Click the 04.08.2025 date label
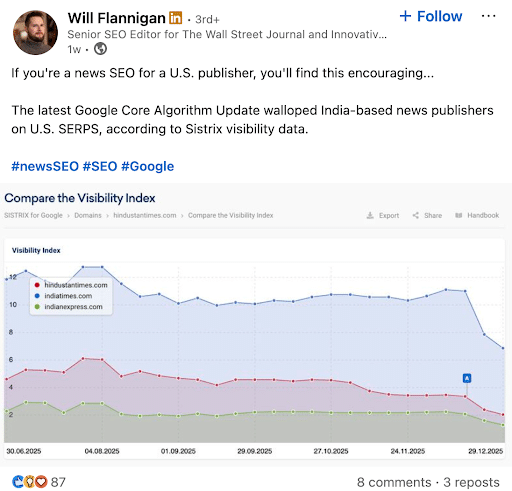 pyautogui.click(x=102, y=451)
